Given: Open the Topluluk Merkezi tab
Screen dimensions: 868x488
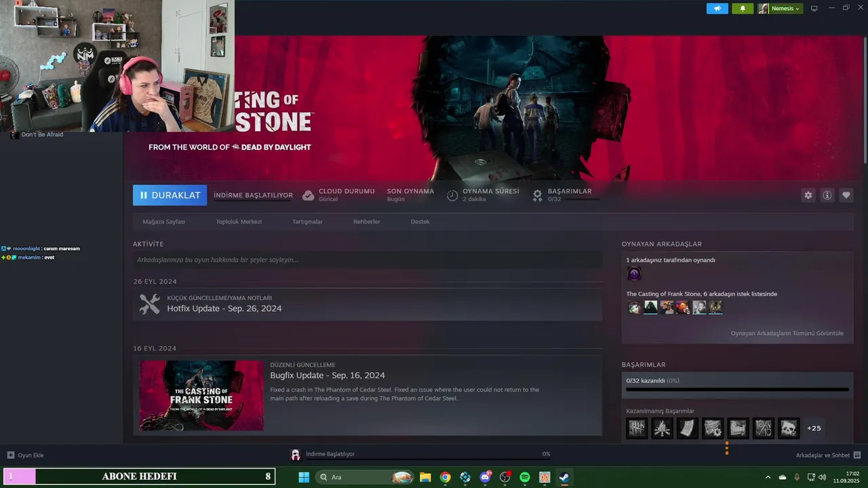Looking at the screenshot, I should (x=239, y=222).
